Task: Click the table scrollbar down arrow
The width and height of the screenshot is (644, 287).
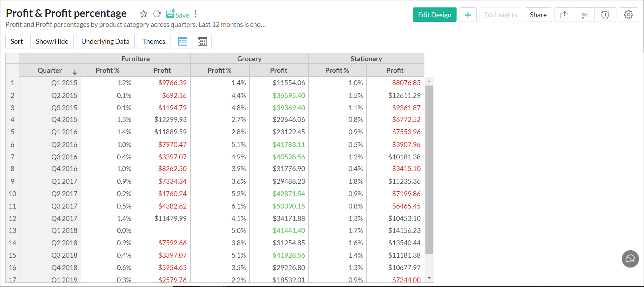Action: [429, 278]
